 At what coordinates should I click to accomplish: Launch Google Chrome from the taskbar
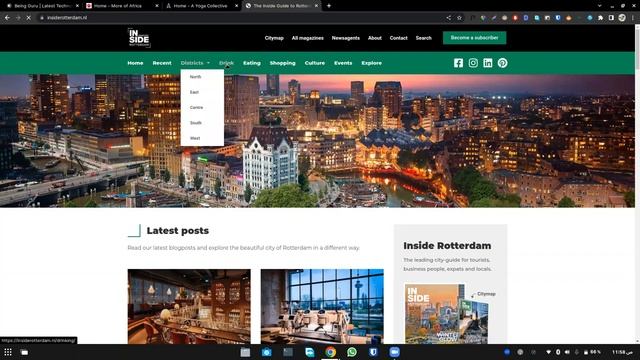pyautogui.click(x=331, y=352)
